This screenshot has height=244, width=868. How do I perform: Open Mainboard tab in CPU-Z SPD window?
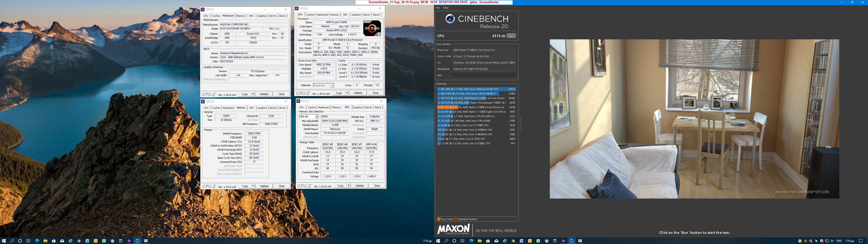coord(324,107)
